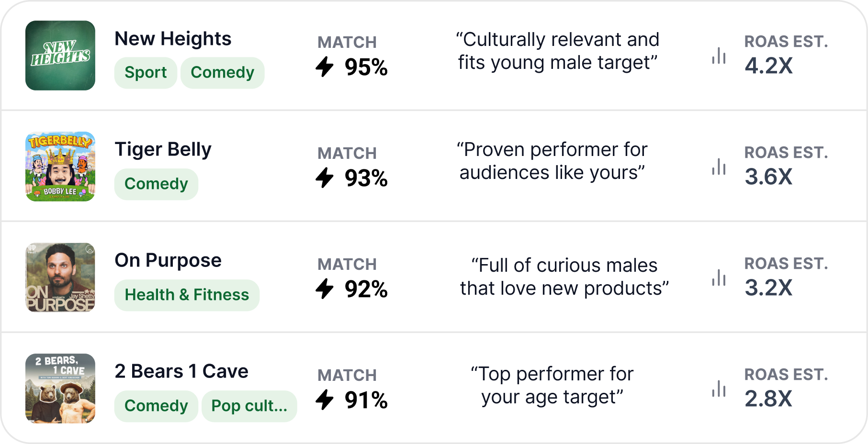The height and width of the screenshot is (444, 868).
Task: Open the On Purpose podcast cover
Action: click(x=60, y=277)
